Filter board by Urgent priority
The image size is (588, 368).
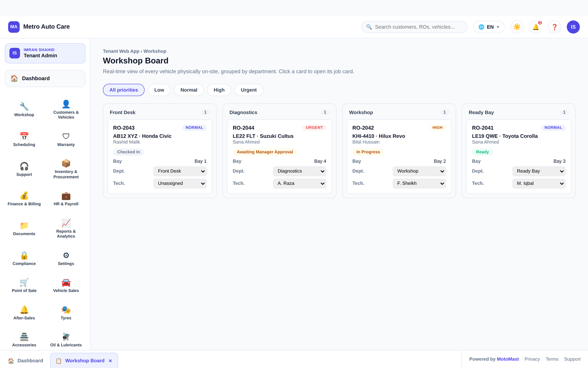[249, 90]
